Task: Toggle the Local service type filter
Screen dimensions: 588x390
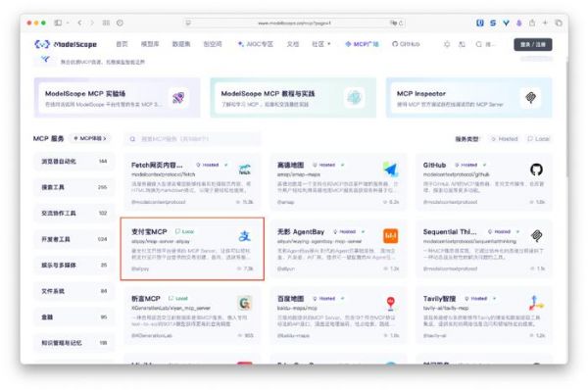Action: coord(538,139)
